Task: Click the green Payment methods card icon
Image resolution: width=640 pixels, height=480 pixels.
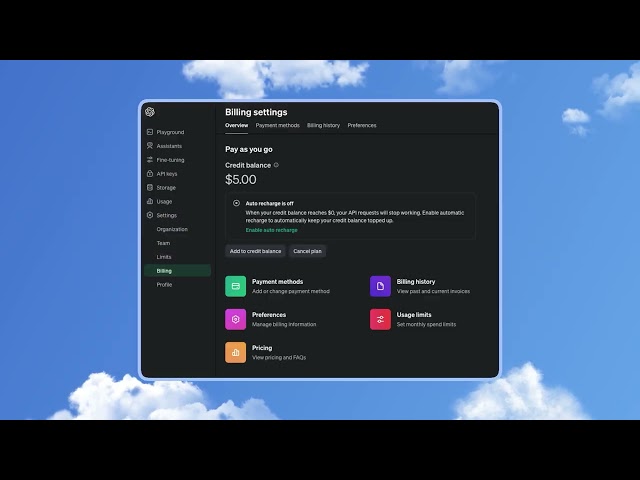Action: coord(236,286)
